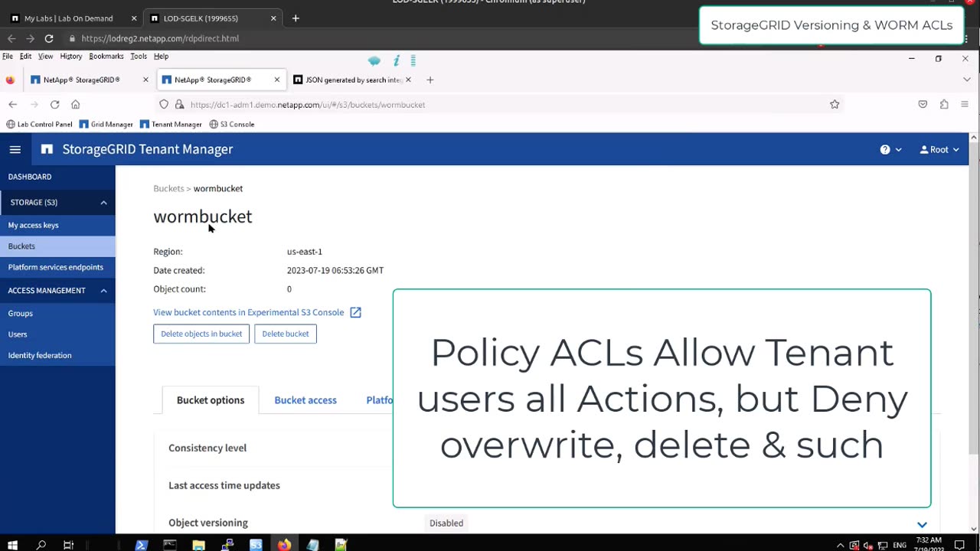Open the Firefox Tools menu

139,56
